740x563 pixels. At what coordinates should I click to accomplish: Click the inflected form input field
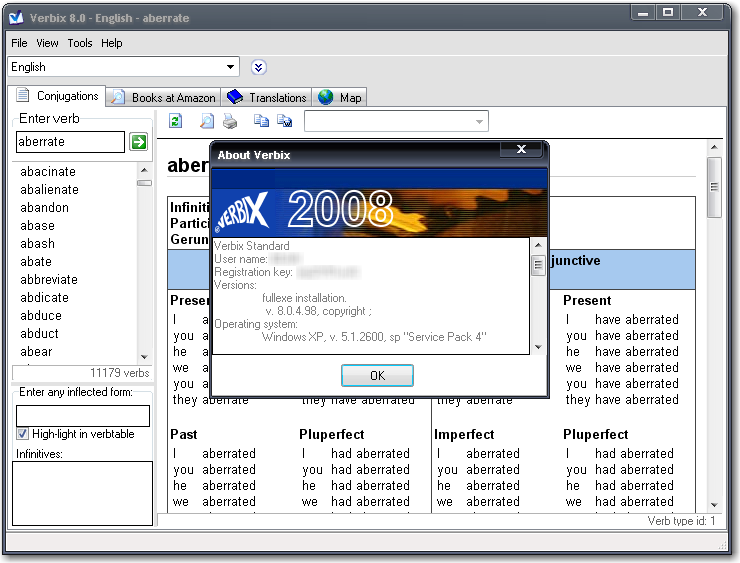coord(83,416)
